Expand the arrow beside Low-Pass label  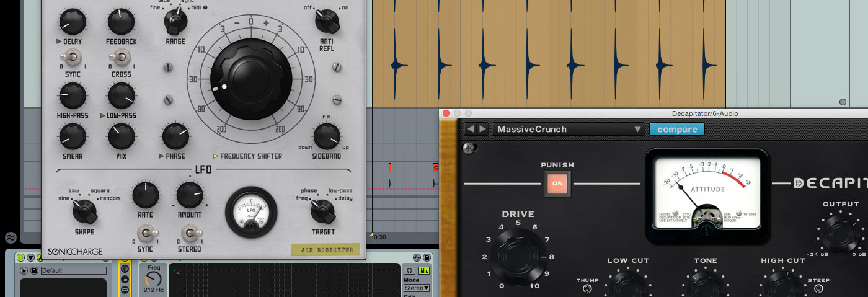102,115
